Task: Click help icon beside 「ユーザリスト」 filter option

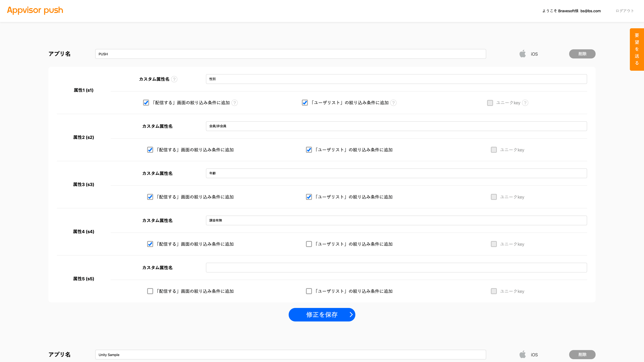Action: coord(393,103)
